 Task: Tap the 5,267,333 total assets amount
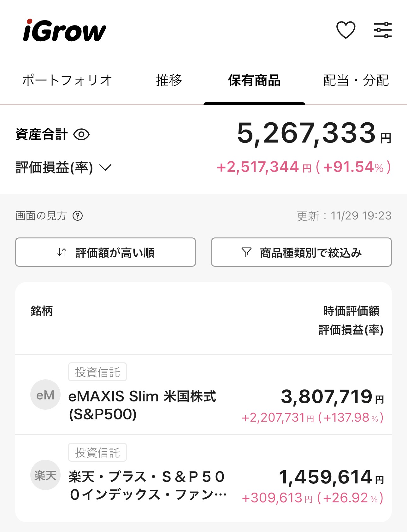pos(307,133)
